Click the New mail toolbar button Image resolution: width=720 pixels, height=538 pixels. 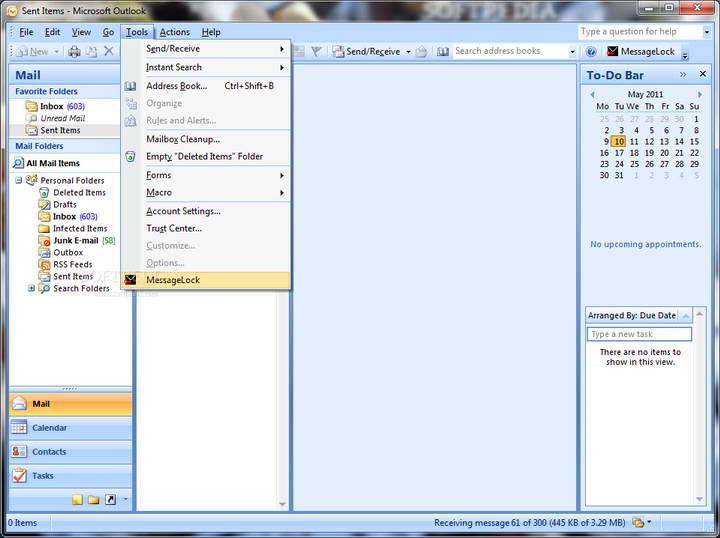[x=32, y=51]
